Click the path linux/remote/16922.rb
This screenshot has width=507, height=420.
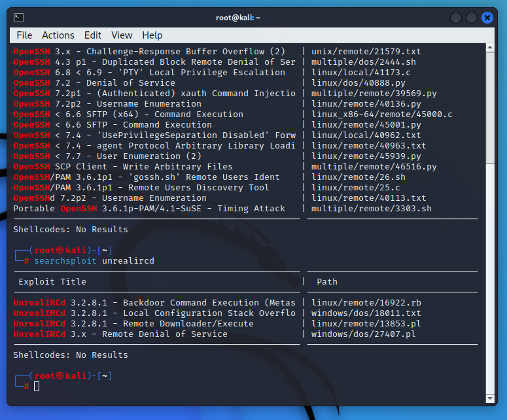[x=366, y=303]
